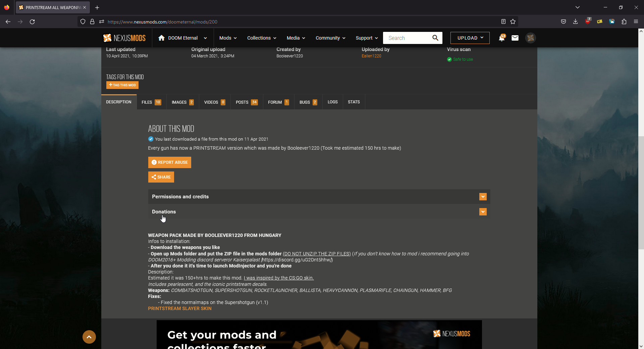Expand the Donations section
The image size is (644, 349).
click(319, 212)
